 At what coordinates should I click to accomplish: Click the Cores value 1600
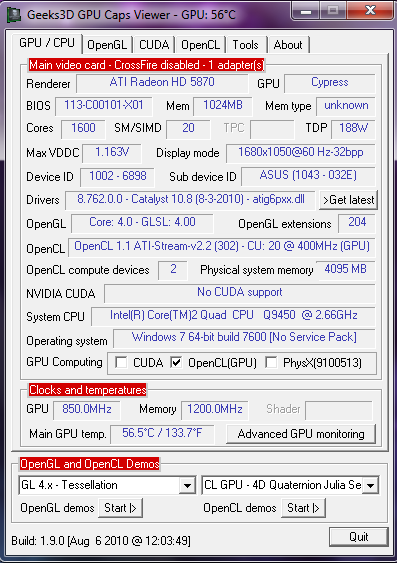[83, 129]
